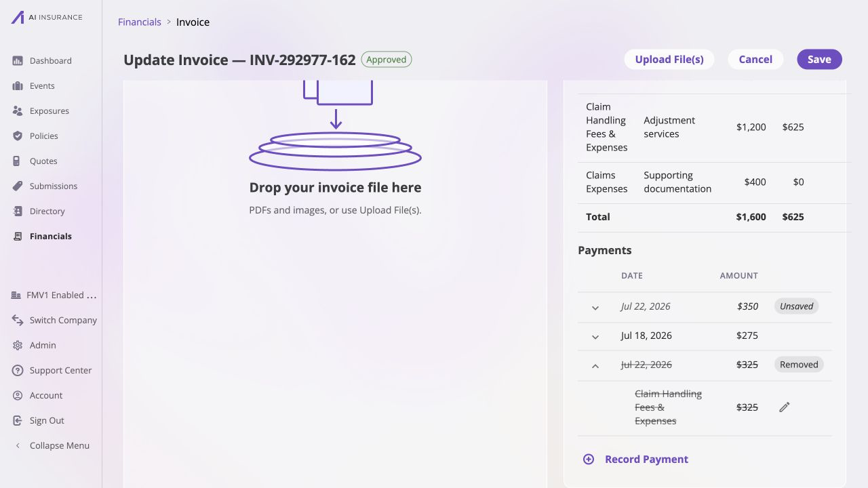Click the $400 amount cell

point(755,182)
